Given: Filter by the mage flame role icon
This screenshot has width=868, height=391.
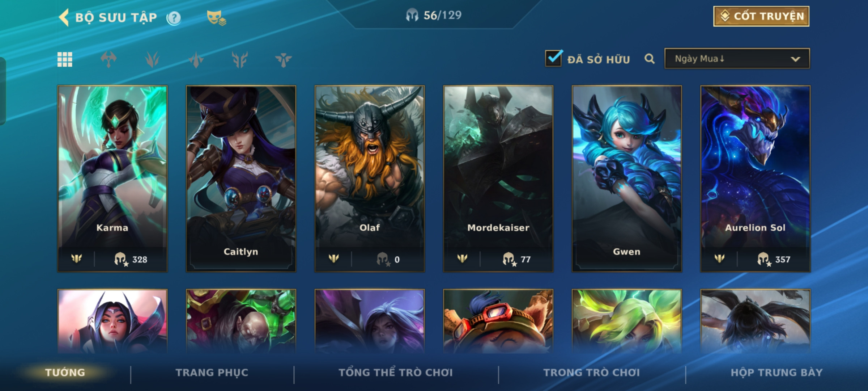Looking at the screenshot, I should click(x=152, y=59).
